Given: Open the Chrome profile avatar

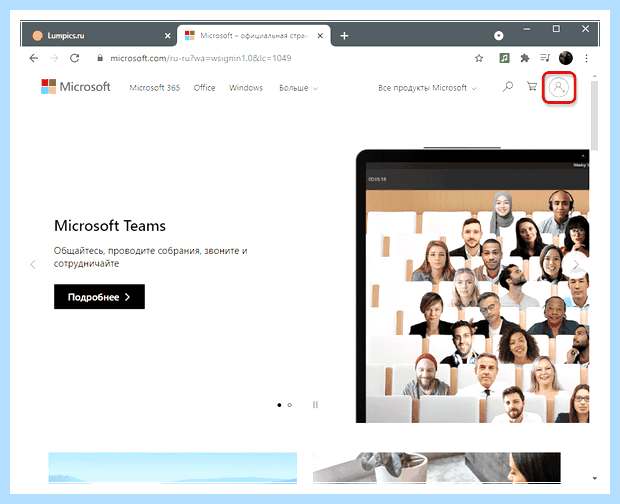Looking at the screenshot, I should click(565, 58).
